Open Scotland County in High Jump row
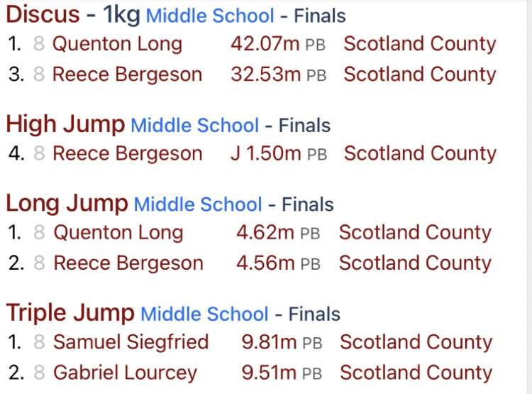This screenshot has height=394, width=532. pyautogui.click(x=420, y=153)
